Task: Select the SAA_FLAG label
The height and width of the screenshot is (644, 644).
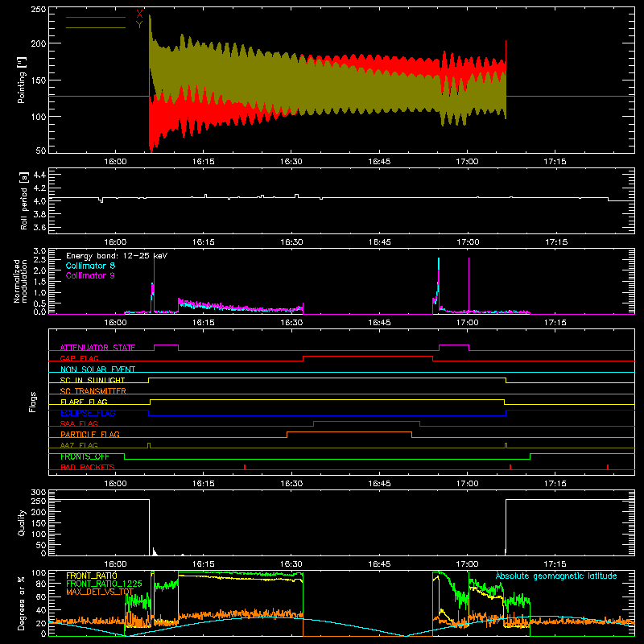Action: click(x=79, y=423)
